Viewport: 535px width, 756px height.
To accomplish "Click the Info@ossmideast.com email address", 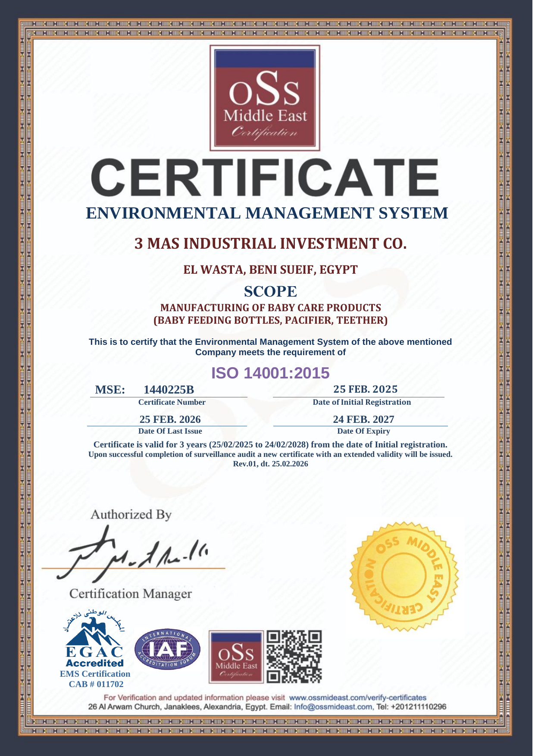I will pos(333,707).
